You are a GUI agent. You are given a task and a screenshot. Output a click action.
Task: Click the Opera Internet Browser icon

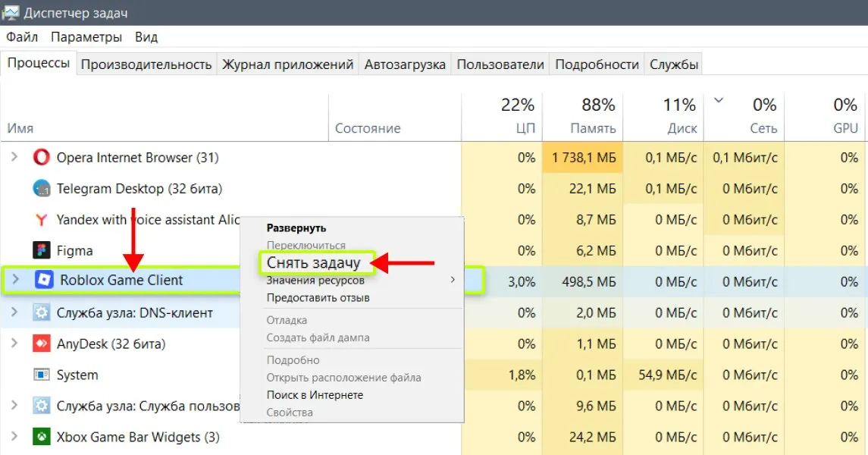[42, 158]
